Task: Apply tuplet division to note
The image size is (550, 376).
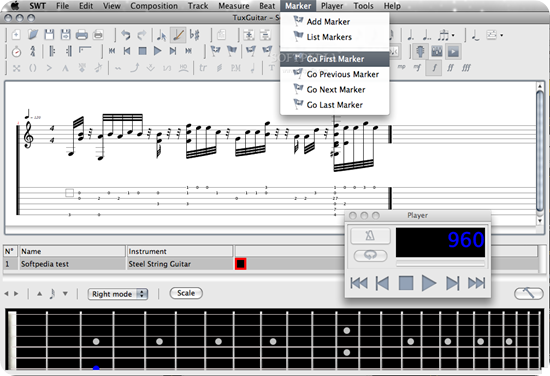Action: tap(443, 35)
